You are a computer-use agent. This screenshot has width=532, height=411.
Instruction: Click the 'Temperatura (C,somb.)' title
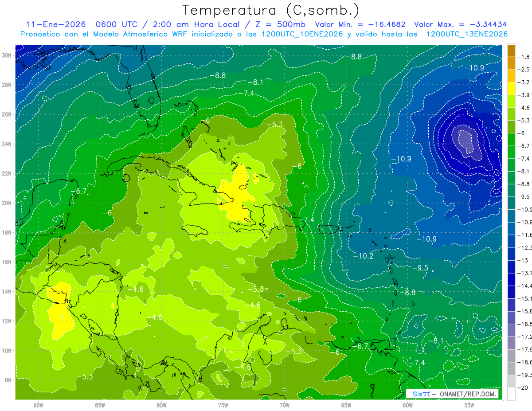point(270,10)
